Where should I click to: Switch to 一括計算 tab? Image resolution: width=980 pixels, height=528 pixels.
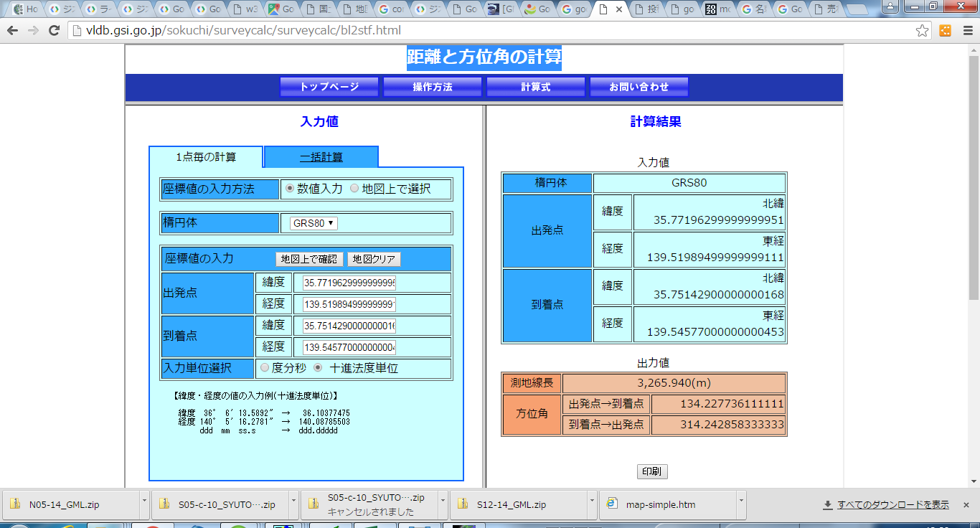click(x=321, y=157)
